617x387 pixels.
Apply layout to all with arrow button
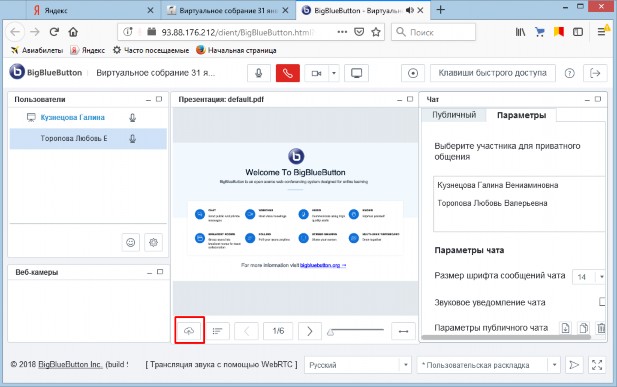[574, 365]
